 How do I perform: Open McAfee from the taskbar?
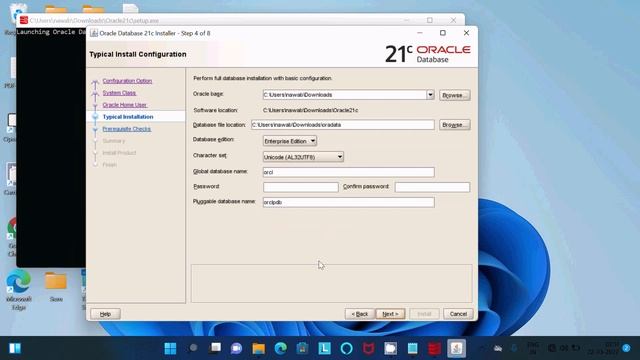coord(369,348)
